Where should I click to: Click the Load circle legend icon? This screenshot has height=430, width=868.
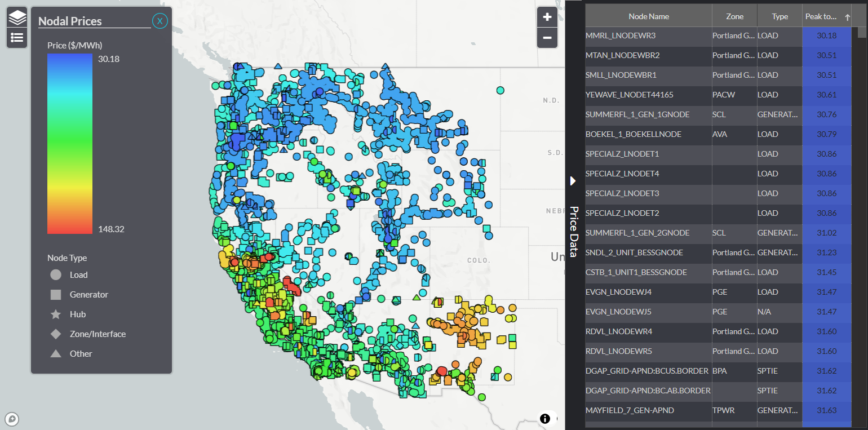(56, 275)
